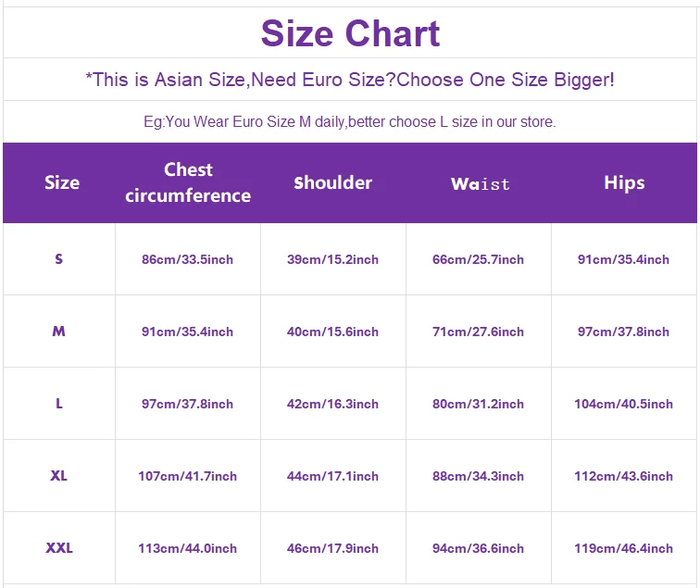Click the 119cm/46.4inch hips cell
Viewport: 700px width, 588px height.
[623, 548]
